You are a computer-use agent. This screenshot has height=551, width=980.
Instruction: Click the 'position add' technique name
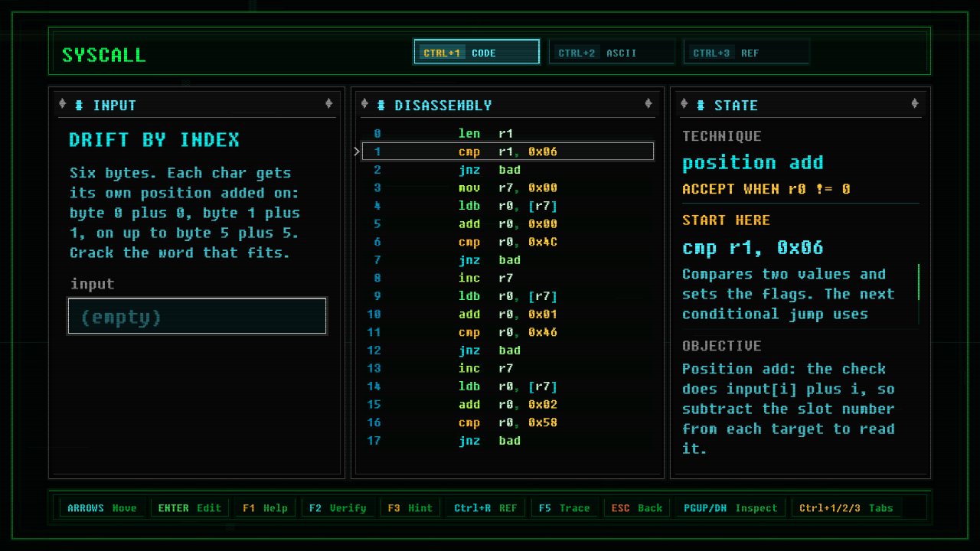point(753,163)
